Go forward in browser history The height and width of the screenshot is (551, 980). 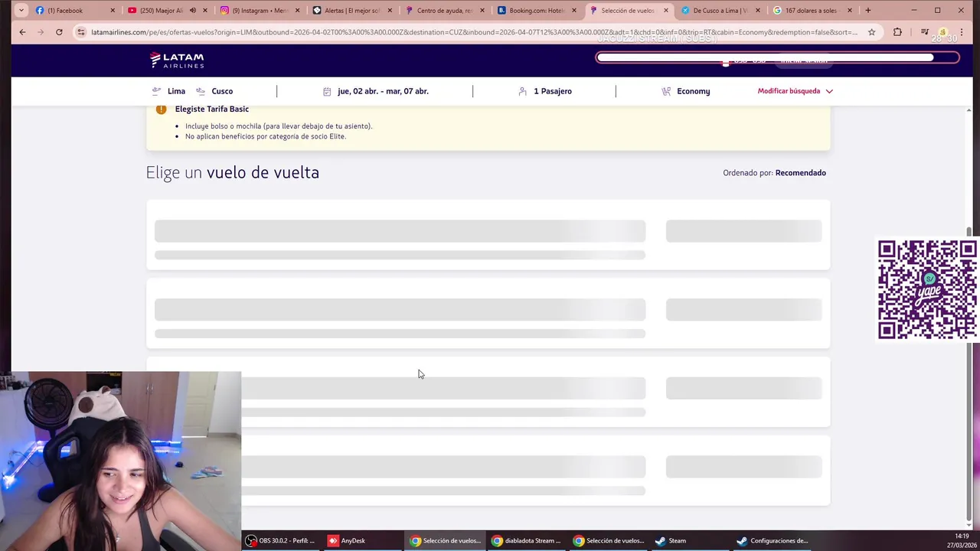(x=41, y=32)
